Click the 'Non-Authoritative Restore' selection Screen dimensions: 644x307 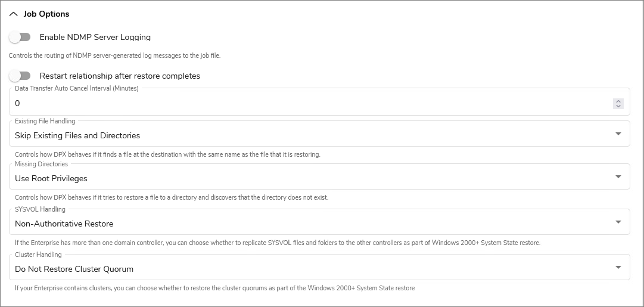click(x=64, y=224)
